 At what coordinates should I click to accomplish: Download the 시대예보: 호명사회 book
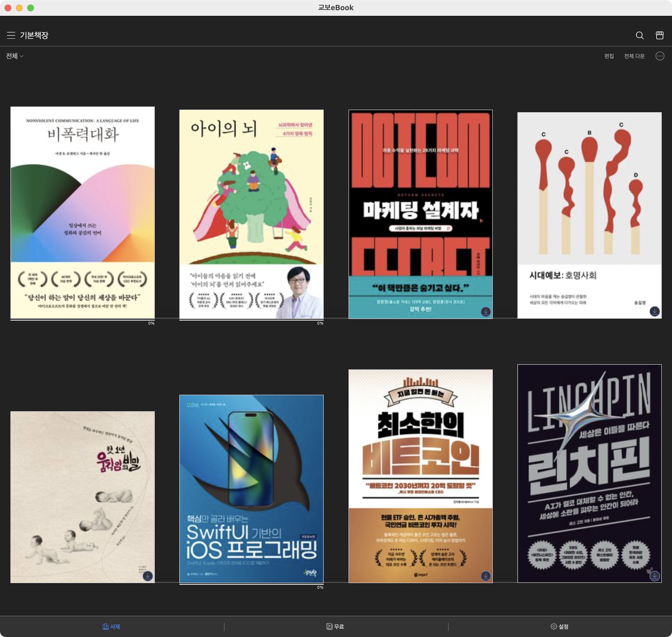(654, 311)
